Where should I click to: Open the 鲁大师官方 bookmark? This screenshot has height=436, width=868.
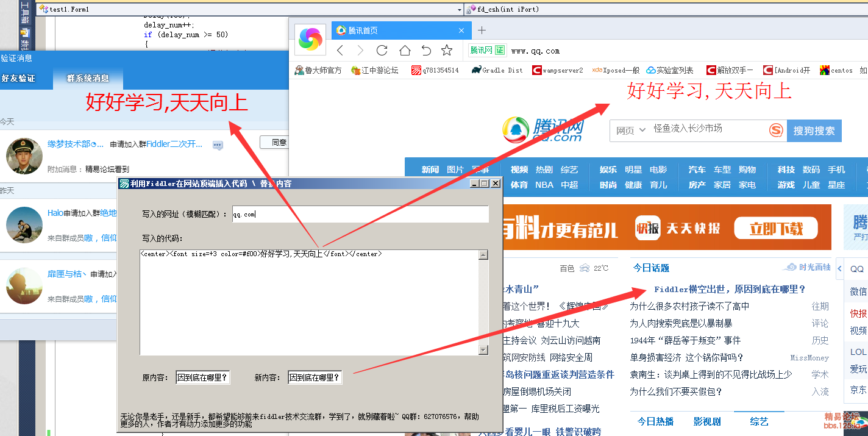pos(318,70)
